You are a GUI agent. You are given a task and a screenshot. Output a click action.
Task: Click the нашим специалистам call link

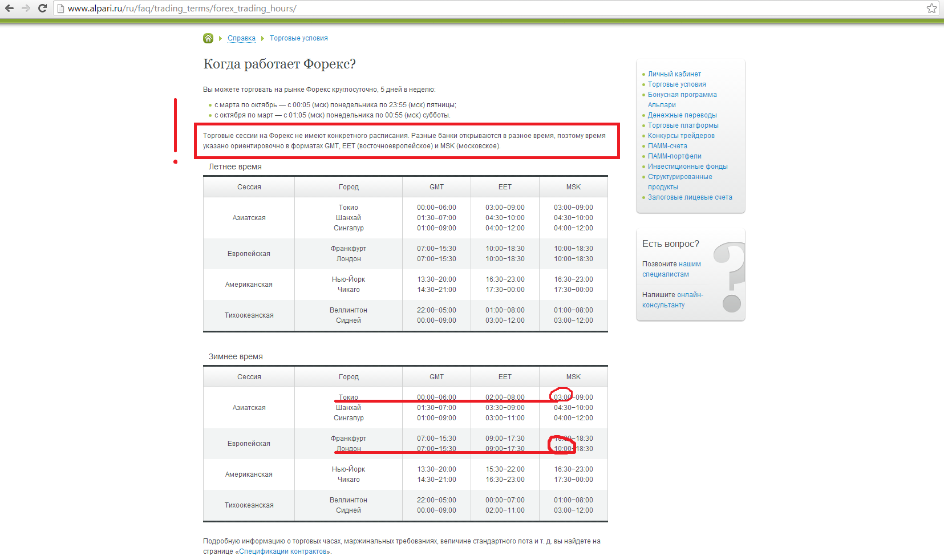[x=672, y=269]
